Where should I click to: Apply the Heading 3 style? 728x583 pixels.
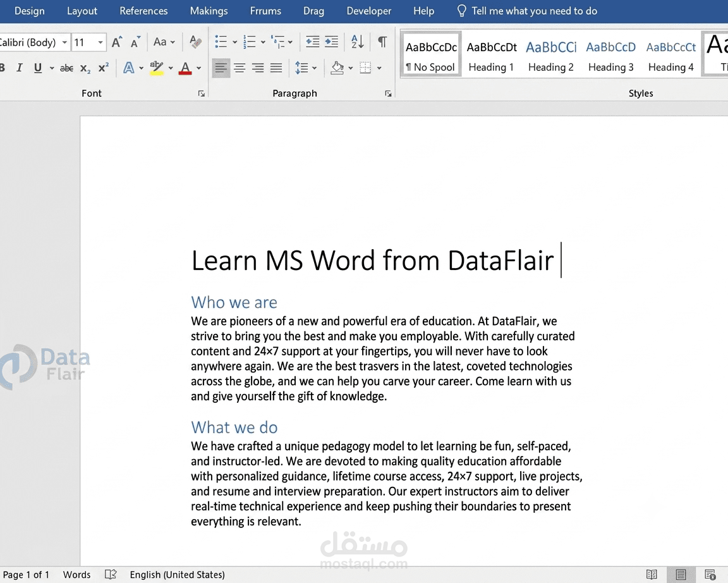(x=611, y=57)
